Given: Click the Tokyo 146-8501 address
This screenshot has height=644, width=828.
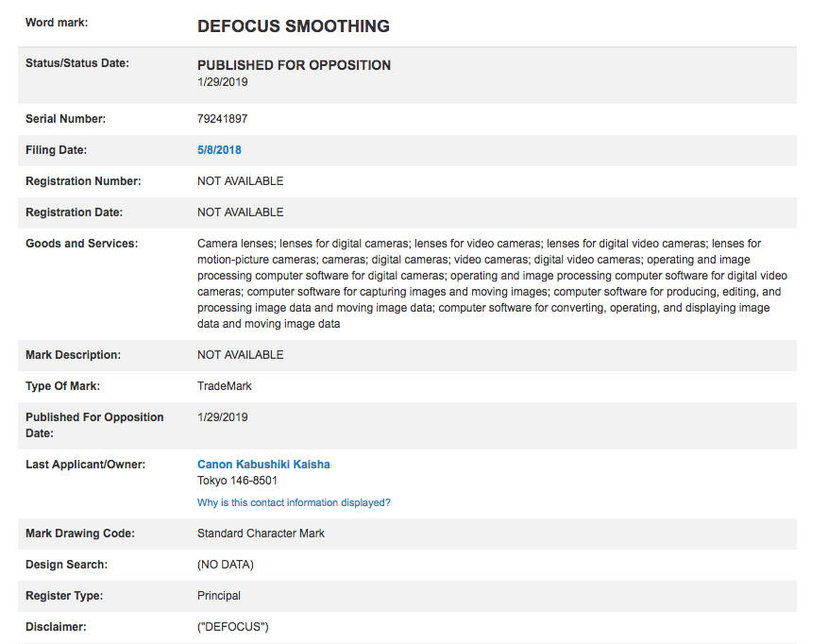Looking at the screenshot, I should [x=237, y=481].
